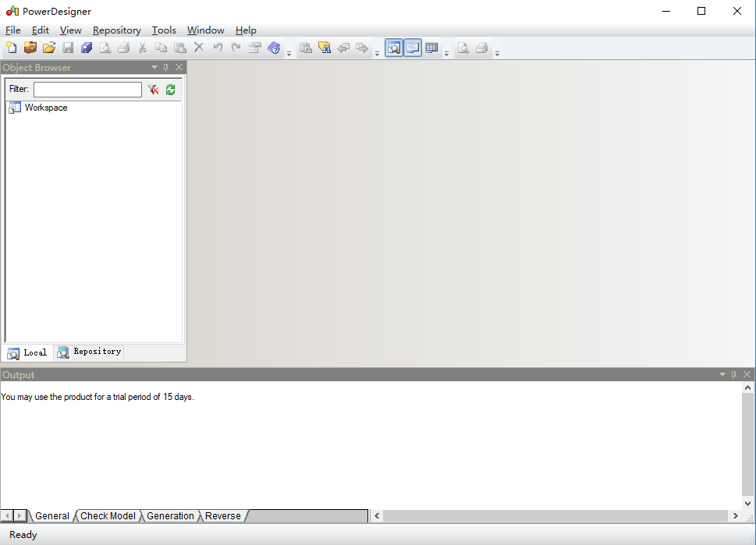Click the Cut scissors icon

142,48
